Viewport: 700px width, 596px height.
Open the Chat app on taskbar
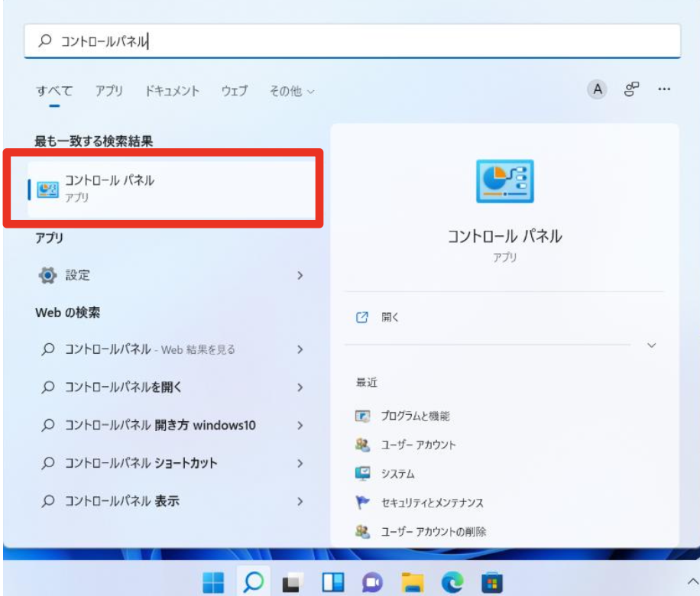tap(372, 583)
